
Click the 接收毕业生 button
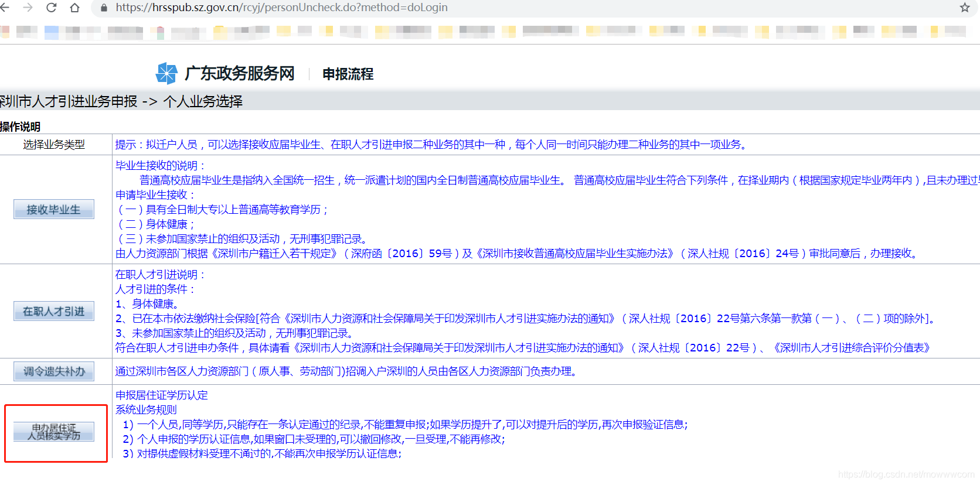click(54, 209)
